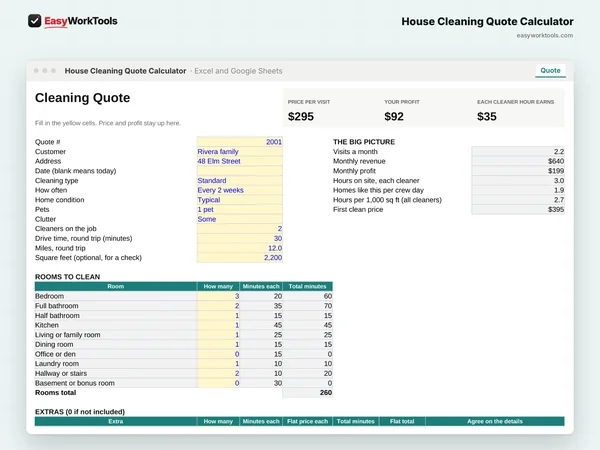600x450 pixels.
Task: Select the Drive time value 30
Action: (x=240, y=238)
